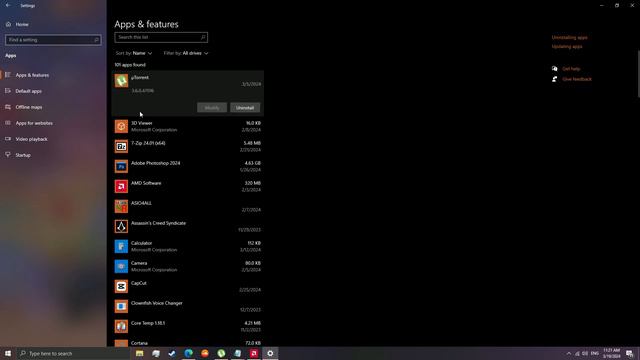Select the 3D Viewer app name

pyautogui.click(x=142, y=123)
